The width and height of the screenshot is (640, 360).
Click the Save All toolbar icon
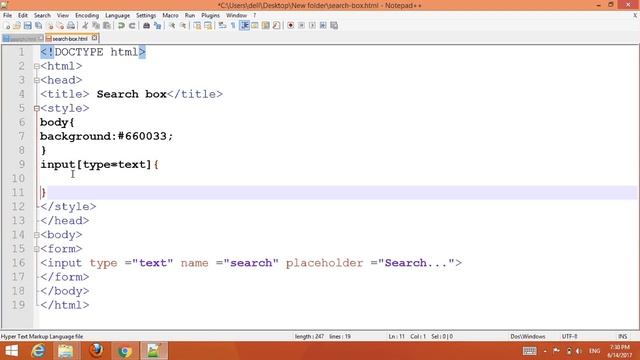pos(38,26)
